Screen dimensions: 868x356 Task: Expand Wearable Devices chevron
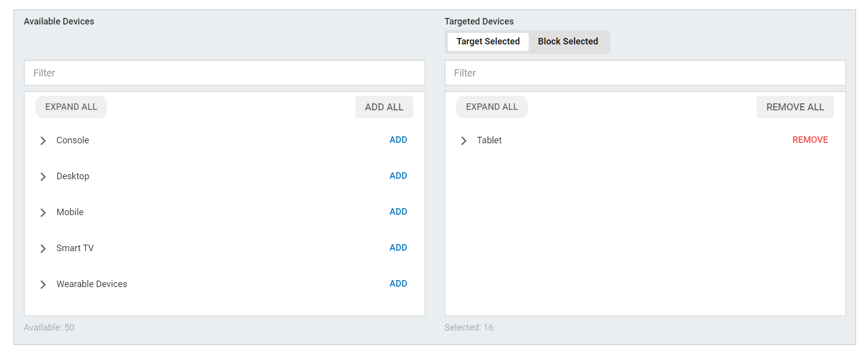(43, 285)
